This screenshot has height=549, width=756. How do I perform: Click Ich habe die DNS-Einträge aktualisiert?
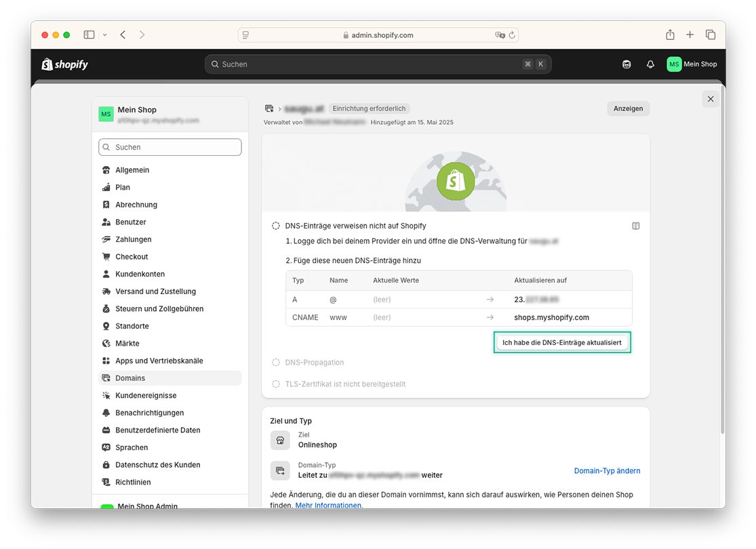click(561, 342)
